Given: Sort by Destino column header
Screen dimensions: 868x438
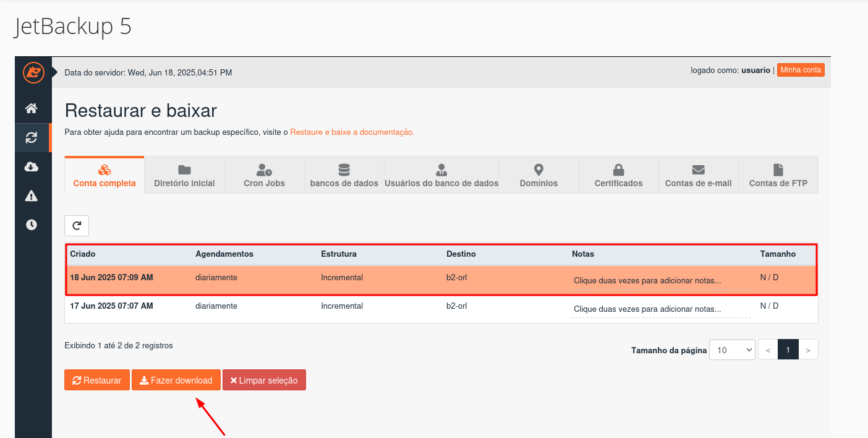Looking at the screenshot, I should [461, 254].
